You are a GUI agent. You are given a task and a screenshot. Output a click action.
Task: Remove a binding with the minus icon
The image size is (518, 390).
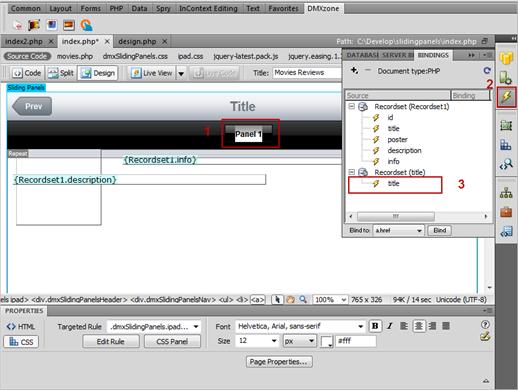[368, 70]
